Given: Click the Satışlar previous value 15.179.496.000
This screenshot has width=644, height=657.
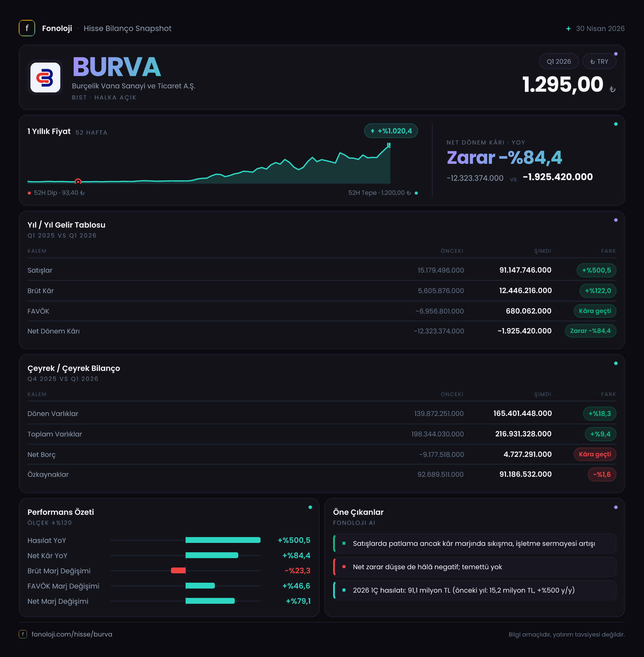Looking at the screenshot, I should [441, 270].
